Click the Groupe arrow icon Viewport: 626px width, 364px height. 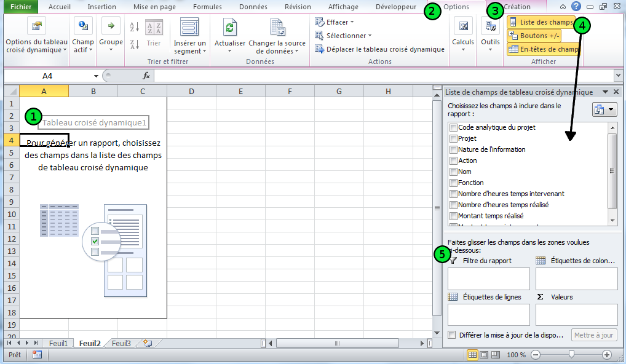tap(111, 26)
